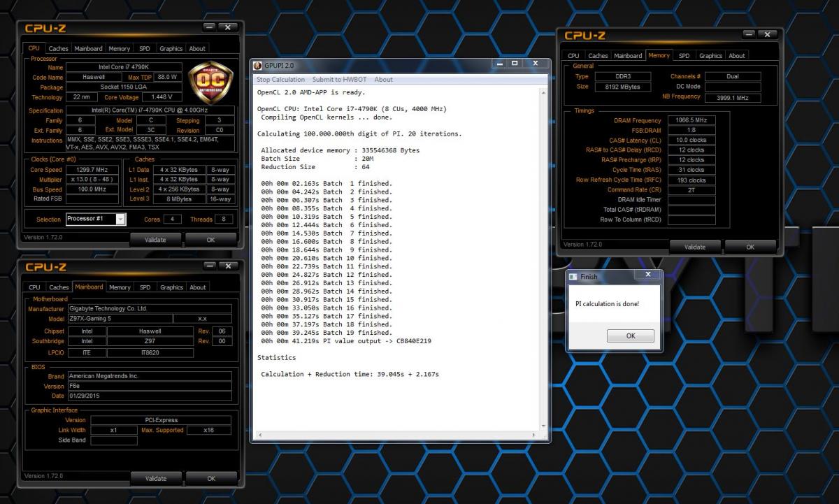Viewport: 839px width, 504px height.
Task: Maximize the GPUPI 2.0 window
Action: pos(515,63)
